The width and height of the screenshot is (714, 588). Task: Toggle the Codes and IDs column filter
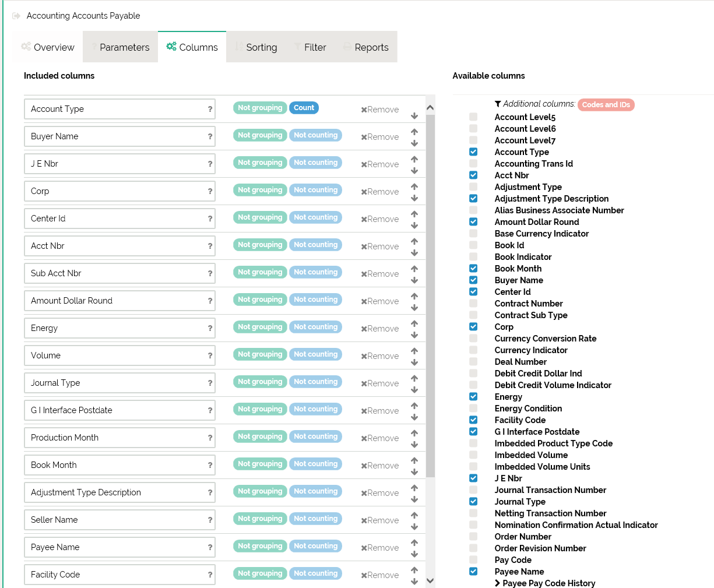(606, 105)
